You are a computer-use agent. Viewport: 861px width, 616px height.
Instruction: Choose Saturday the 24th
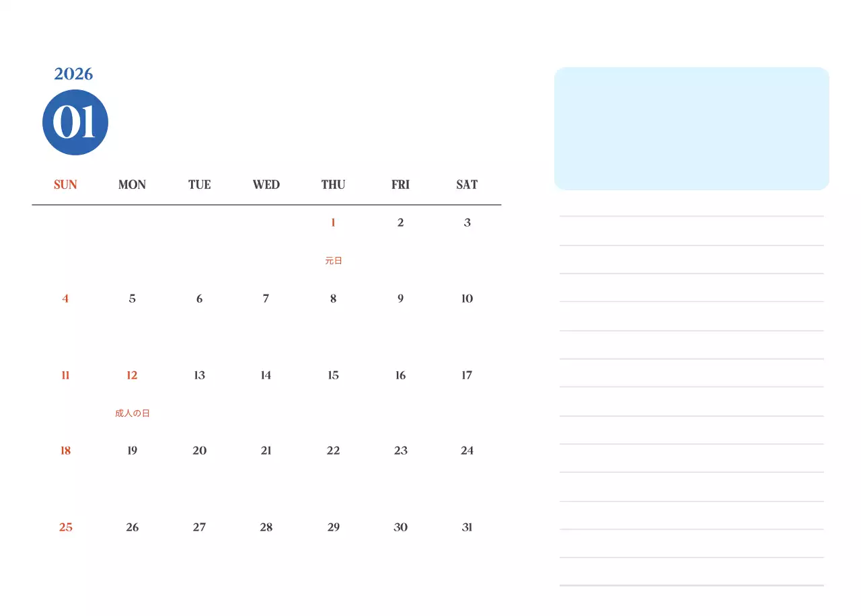coord(467,451)
